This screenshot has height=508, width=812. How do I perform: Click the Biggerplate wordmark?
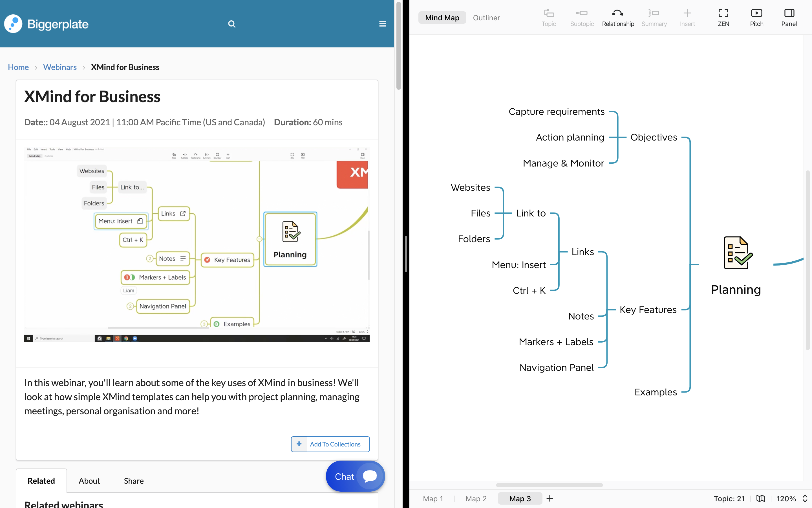click(58, 24)
